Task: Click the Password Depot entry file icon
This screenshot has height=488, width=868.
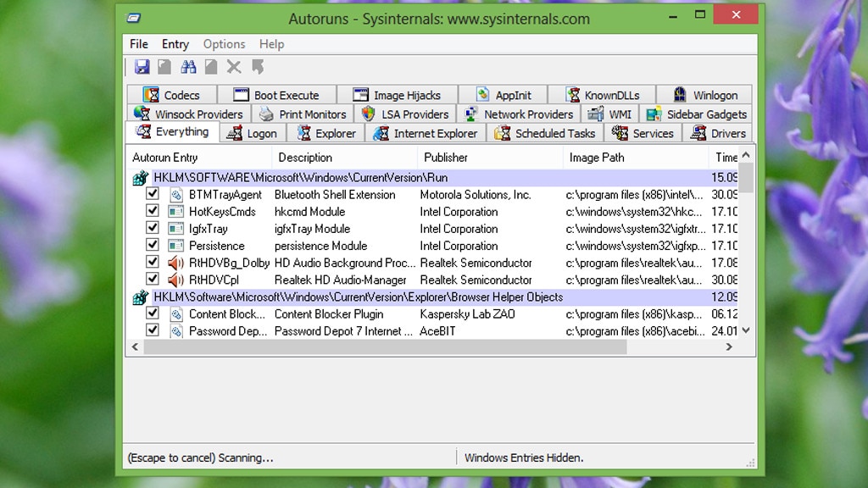Action: pyautogui.click(x=176, y=331)
